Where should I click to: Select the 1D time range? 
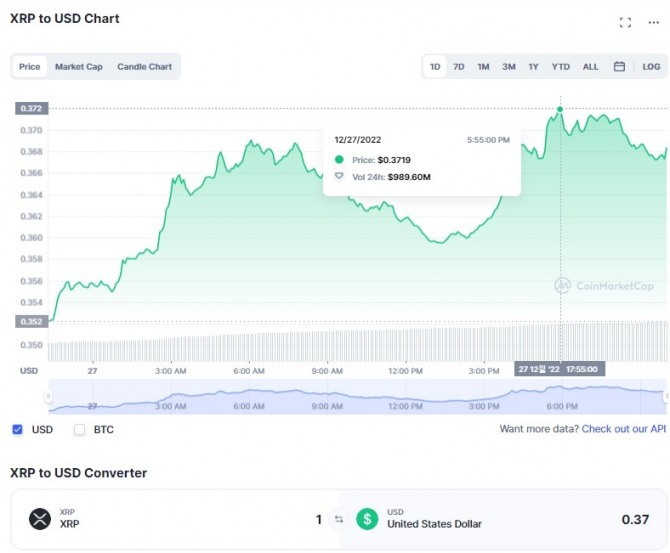click(x=435, y=67)
